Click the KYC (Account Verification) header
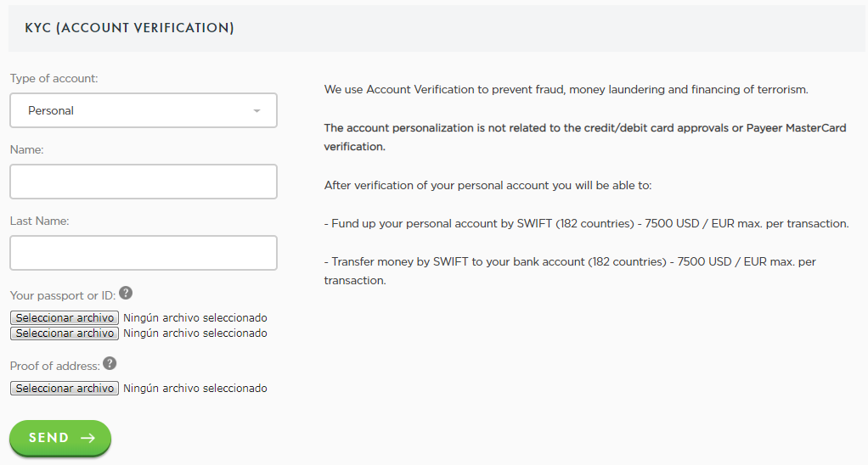 pyautogui.click(x=129, y=28)
